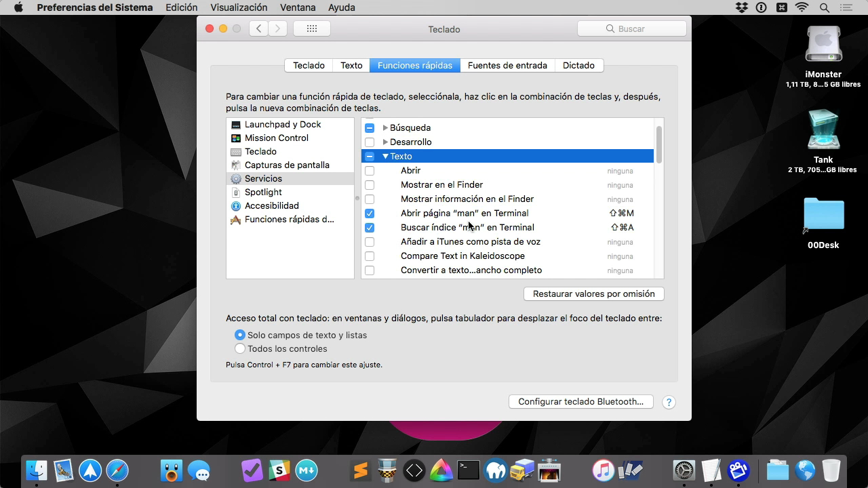Click Configurar teclado Bluetooth button
This screenshot has height=488, width=868.
pos(580,401)
